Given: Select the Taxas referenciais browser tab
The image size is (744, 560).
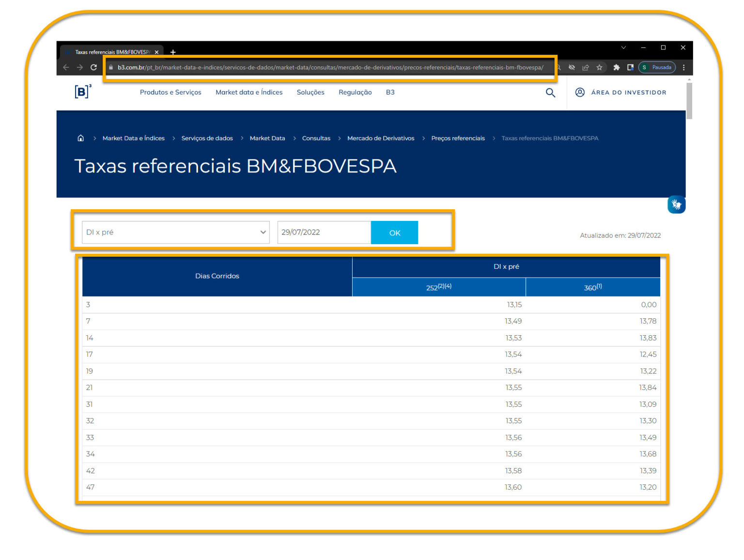Looking at the screenshot, I should point(112,52).
